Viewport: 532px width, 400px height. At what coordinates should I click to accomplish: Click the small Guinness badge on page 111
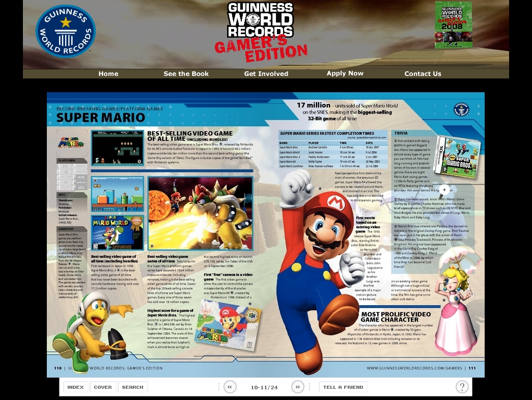(x=461, y=109)
